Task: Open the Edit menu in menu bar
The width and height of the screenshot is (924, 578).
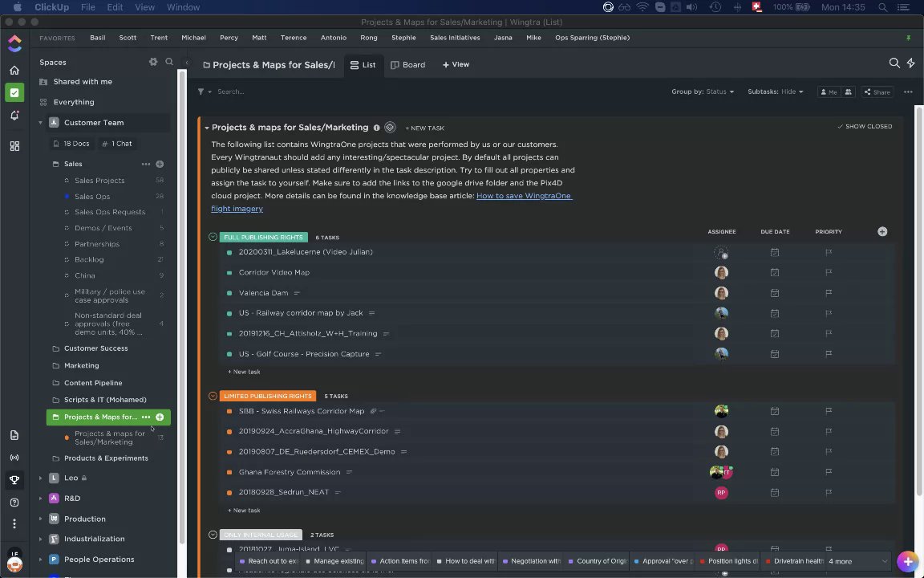Action: coord(115,7)
